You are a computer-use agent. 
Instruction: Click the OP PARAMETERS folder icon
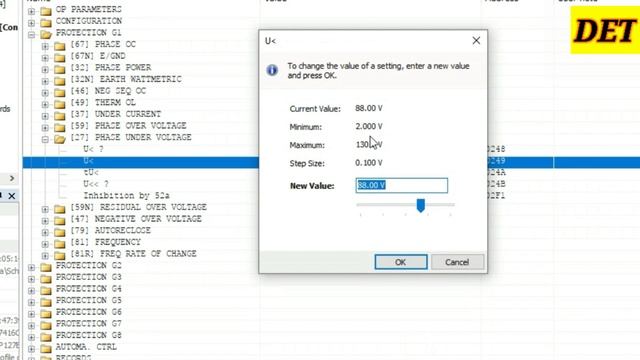coord(46,11)
